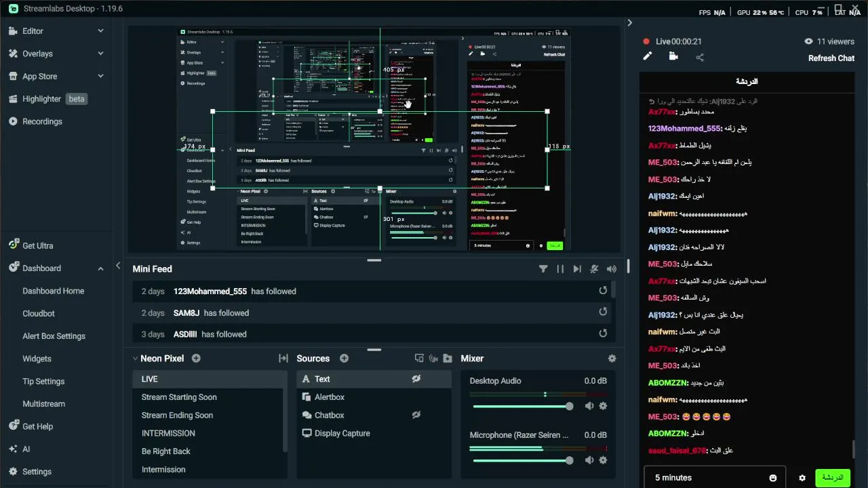Expand the App Store chevron
Viewport: 868px width, 488px height.
click(x=100, y=77)
